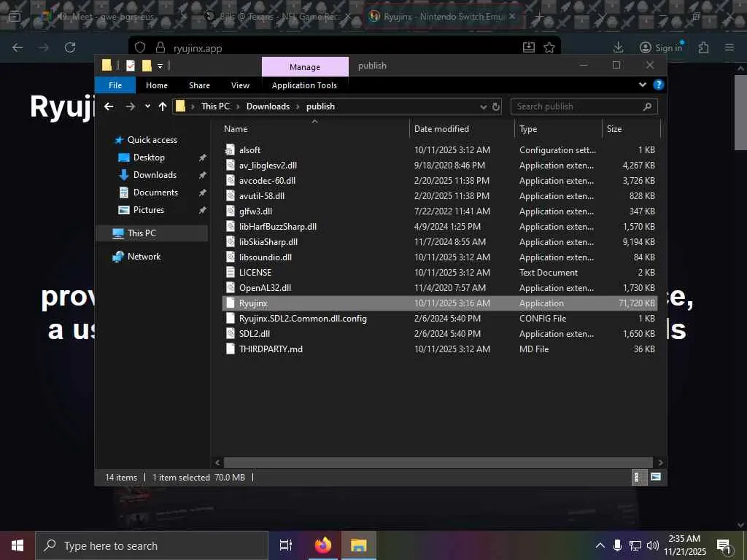
Task: Open Firefox from the taskbar
Action: (323, 545)
